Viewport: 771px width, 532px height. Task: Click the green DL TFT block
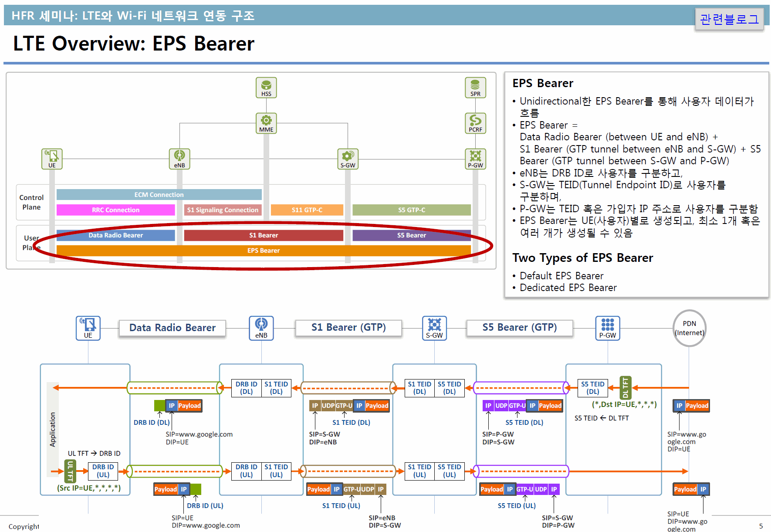pos(626,388)
